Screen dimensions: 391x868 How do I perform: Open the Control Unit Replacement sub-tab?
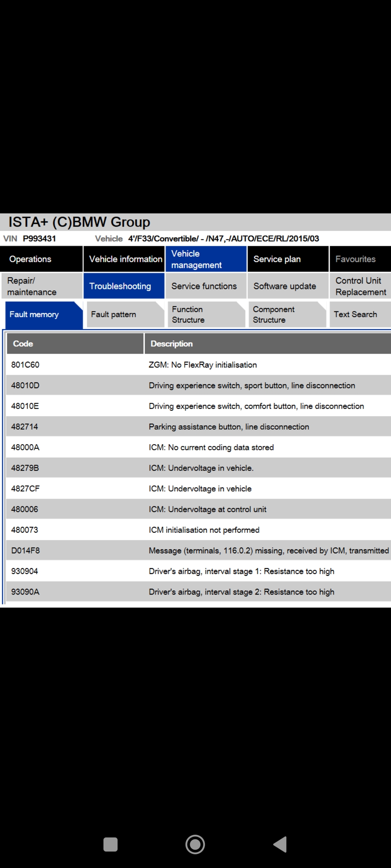[360, 286]
